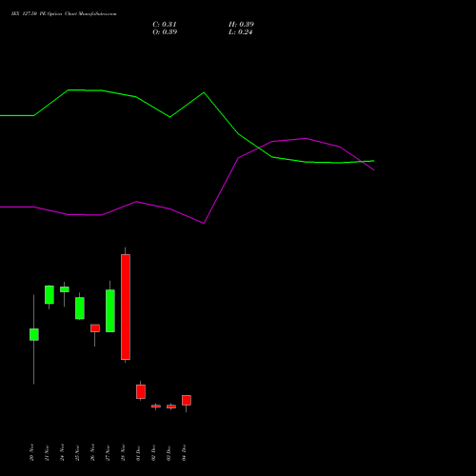Click the red candle for 04 Dec

pos(187,400)
